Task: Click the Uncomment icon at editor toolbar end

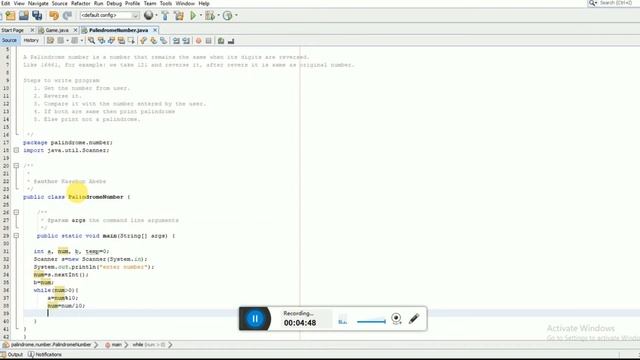Action: [231, 40]
